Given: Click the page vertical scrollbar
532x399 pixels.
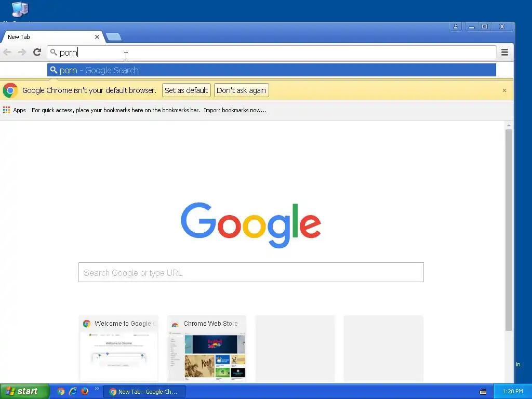Looking at the screenshot, I should click(509, 230).
